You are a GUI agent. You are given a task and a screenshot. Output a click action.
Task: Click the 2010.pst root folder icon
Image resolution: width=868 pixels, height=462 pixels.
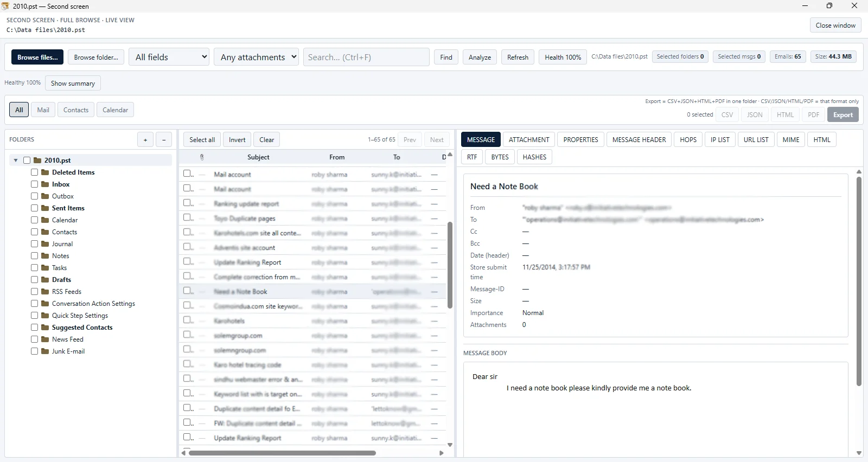coord(37,161)
